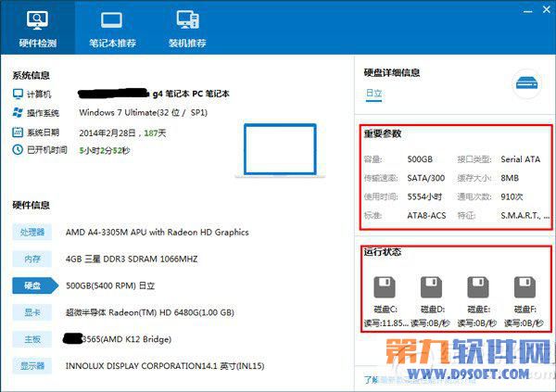556x392 pixels.
Task: Click the Radeon(TM) HD 6480G graphics text
Action: click(x=150, y=312)
